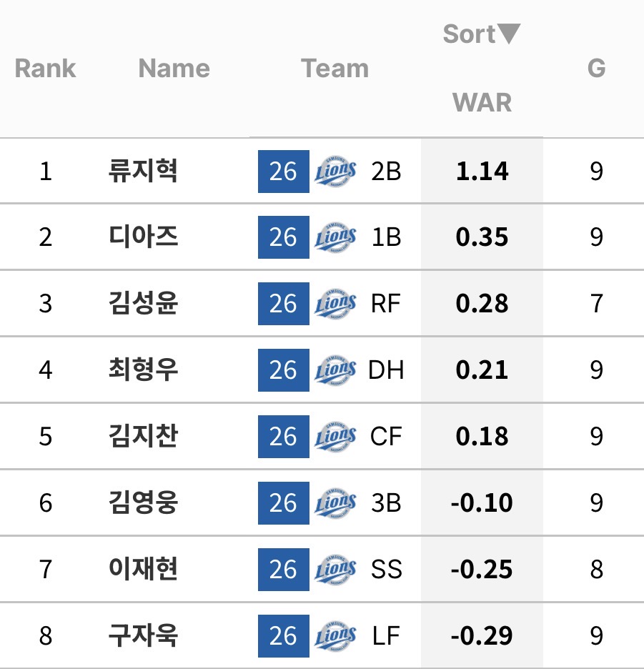
Task: Open player 구자욱's profile link
Action: point(142,636)
